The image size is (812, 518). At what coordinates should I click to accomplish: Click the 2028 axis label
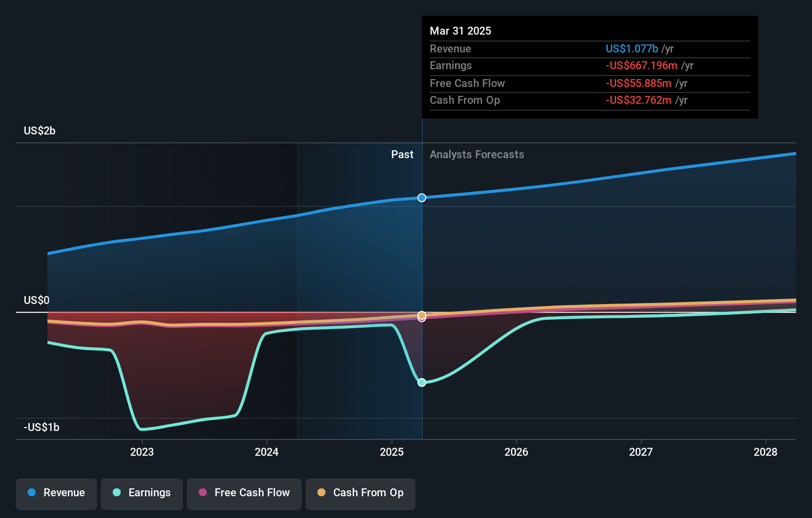(x=766, y=452)
